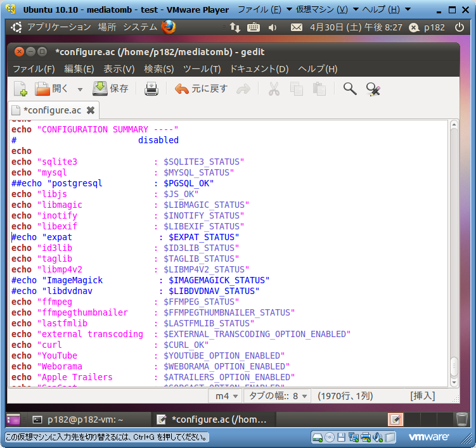Image resolution: width=476 pixels, height=448 pixels.
Task: Open gedit ツール(T) menu
Action: click(202, 69)
